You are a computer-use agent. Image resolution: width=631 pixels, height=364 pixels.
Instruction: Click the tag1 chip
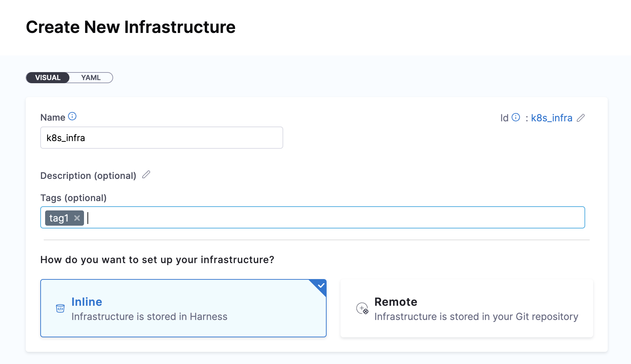click(59, 218)
